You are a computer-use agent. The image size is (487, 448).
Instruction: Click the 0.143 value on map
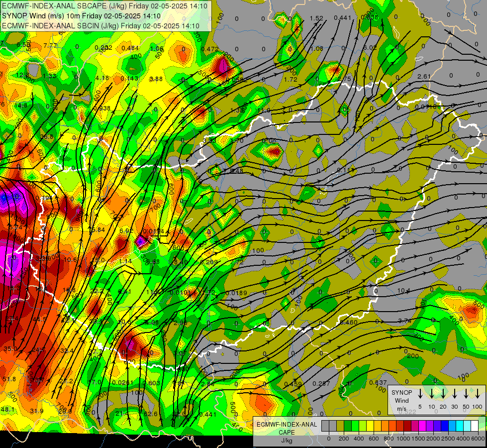click(129, 78)
